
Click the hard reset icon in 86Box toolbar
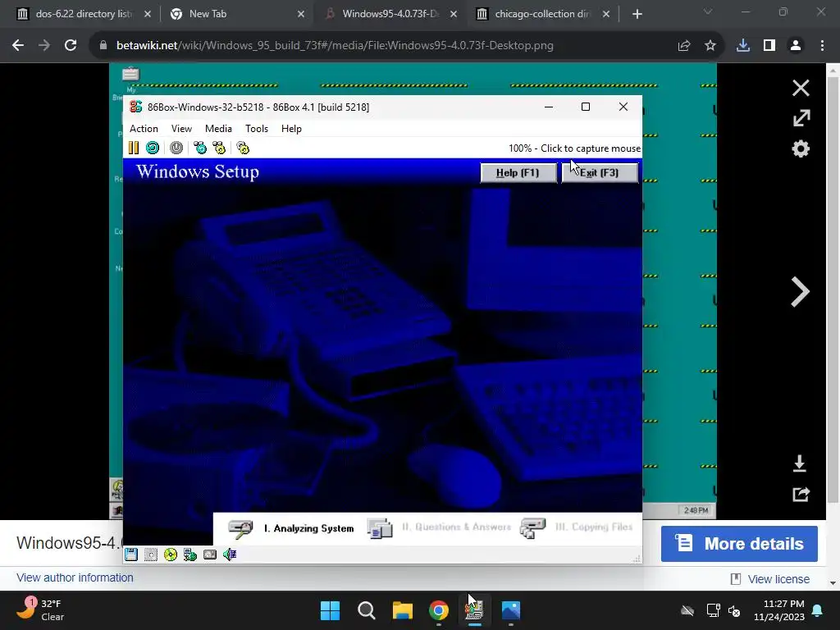pos(153,148)
